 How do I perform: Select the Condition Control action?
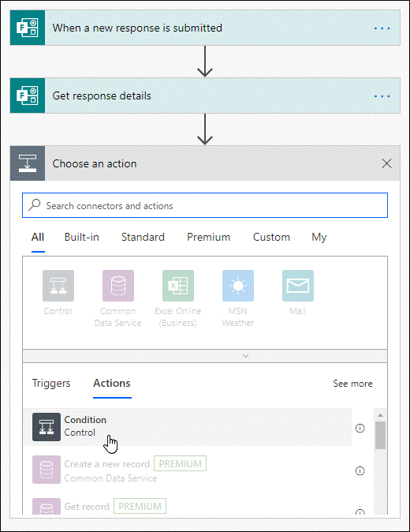188,427
